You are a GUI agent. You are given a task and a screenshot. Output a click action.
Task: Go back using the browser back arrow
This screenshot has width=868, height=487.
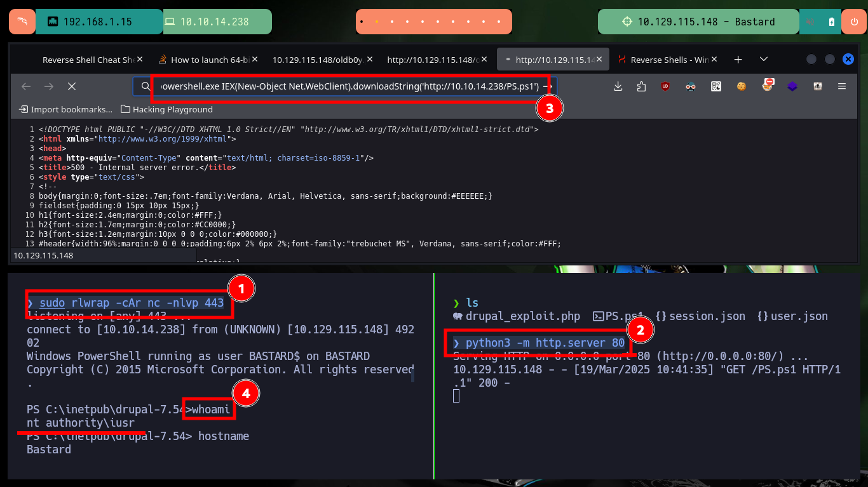tap(25, 86)
